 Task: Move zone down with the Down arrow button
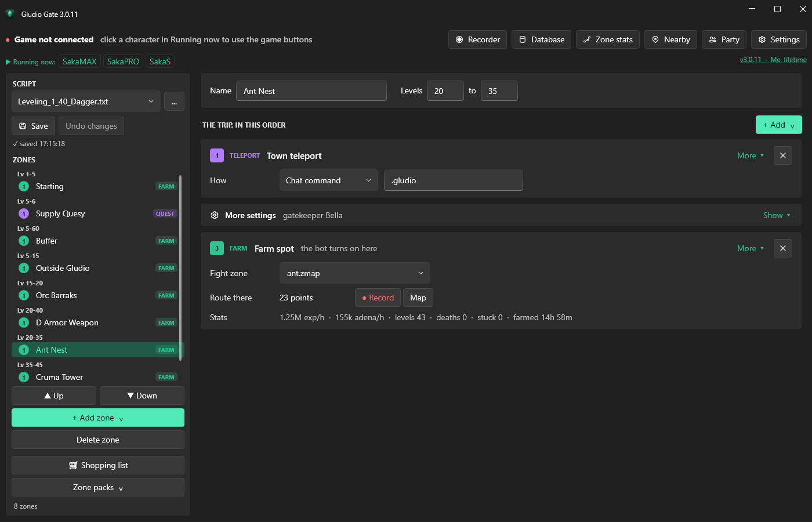(x=142, y=396)
